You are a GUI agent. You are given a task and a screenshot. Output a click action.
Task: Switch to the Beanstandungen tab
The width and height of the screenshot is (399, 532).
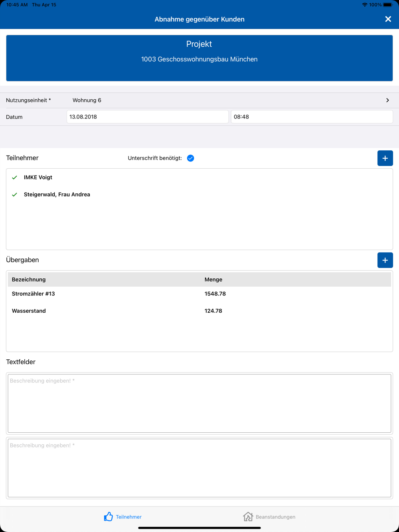pyautogui.click(x=269, y=517)
